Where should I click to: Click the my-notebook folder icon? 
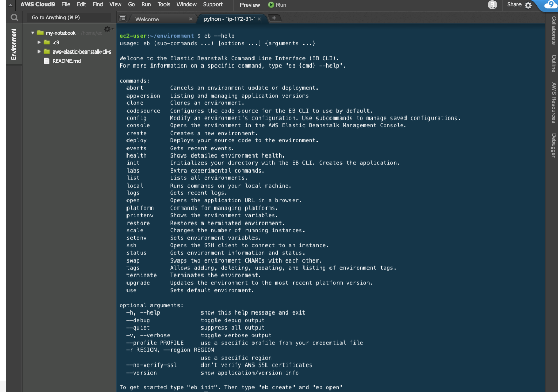click(40, 33)
